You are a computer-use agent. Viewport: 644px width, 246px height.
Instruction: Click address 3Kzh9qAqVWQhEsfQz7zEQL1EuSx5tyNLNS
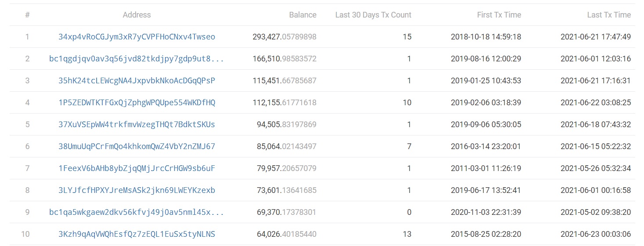(137, 234)
